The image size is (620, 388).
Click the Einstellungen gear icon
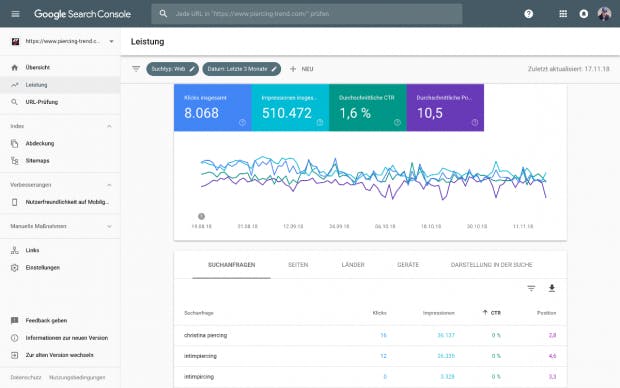pos(15,268)
